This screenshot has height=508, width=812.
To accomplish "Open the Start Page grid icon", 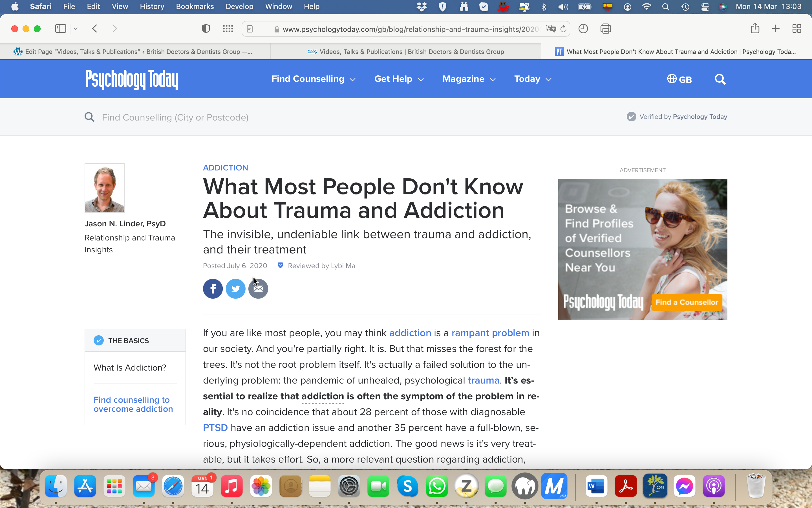I will tap(228, 29).
